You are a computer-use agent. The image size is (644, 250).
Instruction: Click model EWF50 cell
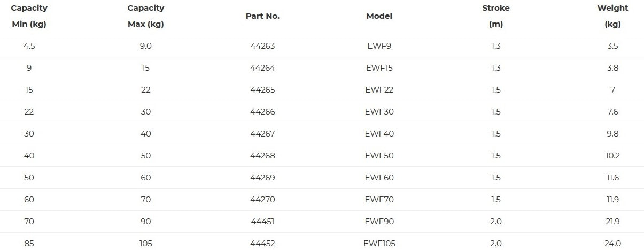pyautogui.click(x=379, y=156)
